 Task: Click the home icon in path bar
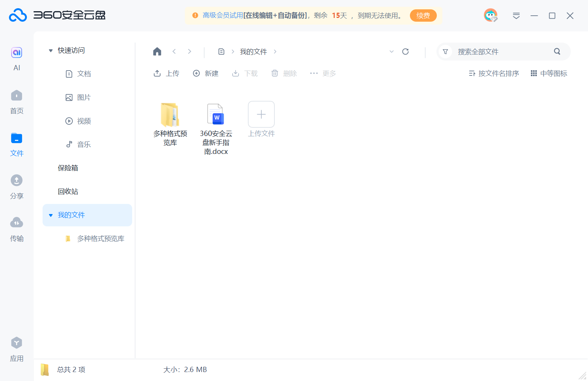point(157,52)
